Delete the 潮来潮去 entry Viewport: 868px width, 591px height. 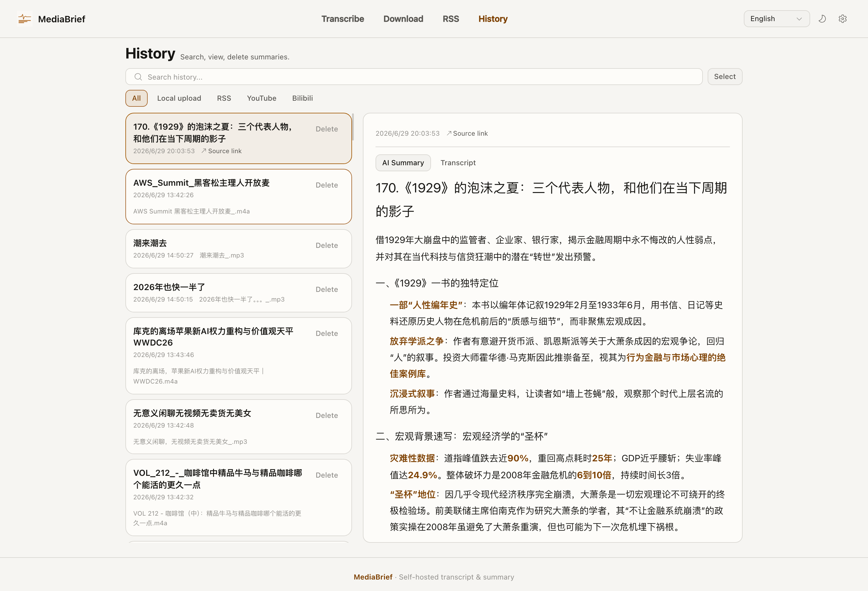(x=326, y=245)
